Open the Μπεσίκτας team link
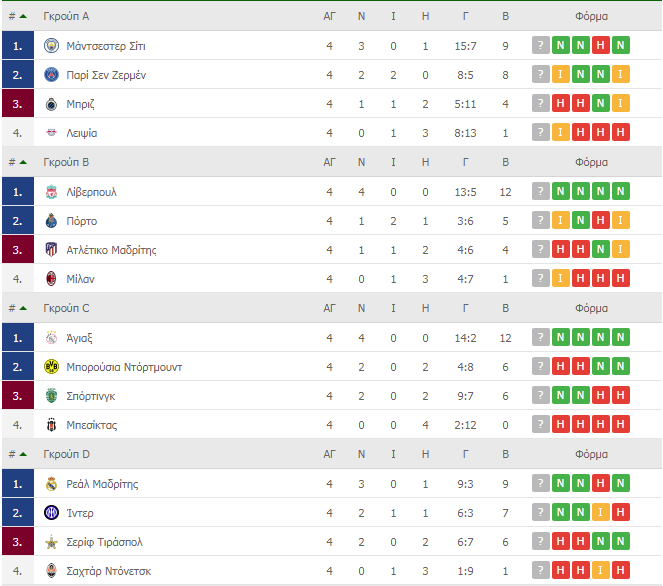The image size is (663, 586). tap(92, 425)
